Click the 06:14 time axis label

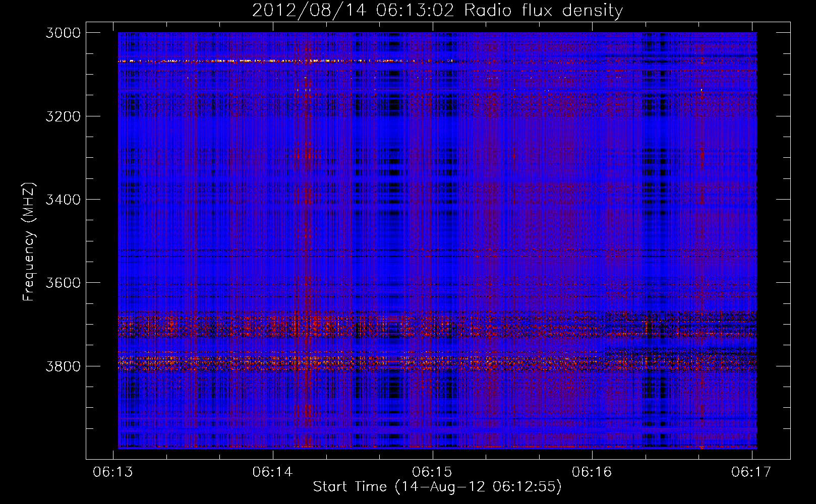pyautogui.click(x=273, y=472)
